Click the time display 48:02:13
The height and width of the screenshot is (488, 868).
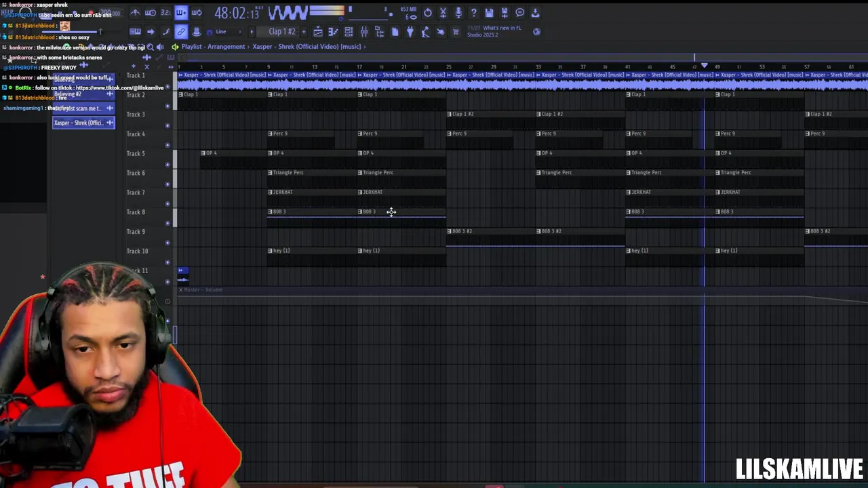(x=237, y=13)
